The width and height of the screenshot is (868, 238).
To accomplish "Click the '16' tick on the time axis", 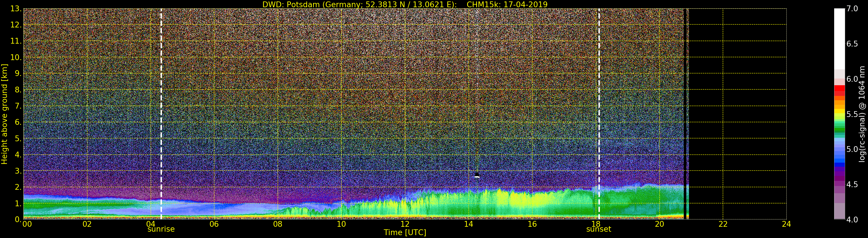I will pos(532,224).
